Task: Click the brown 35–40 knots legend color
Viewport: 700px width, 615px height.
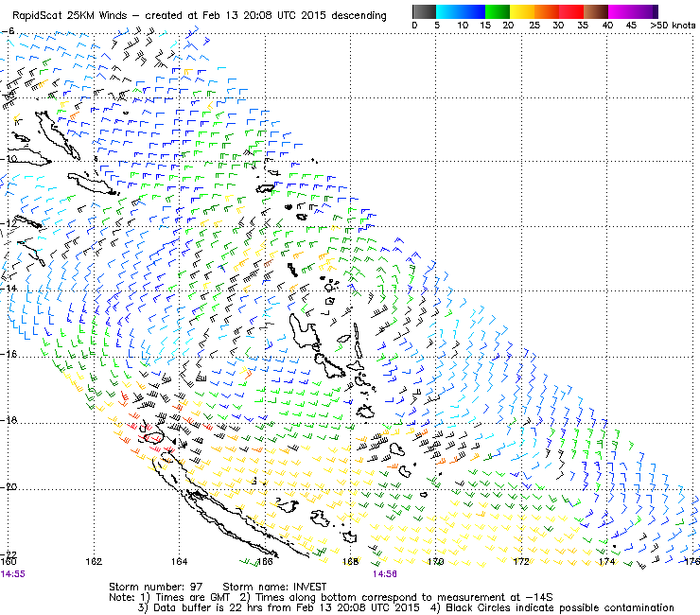Action: (x=596, y=11)
